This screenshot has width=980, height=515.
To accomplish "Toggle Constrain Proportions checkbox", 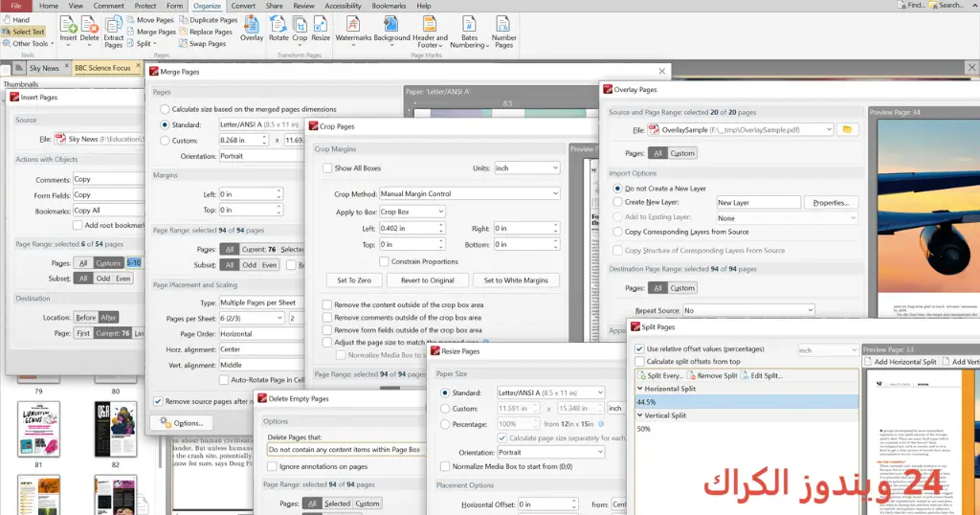I will pyautogui.click(x=384, y=261).
